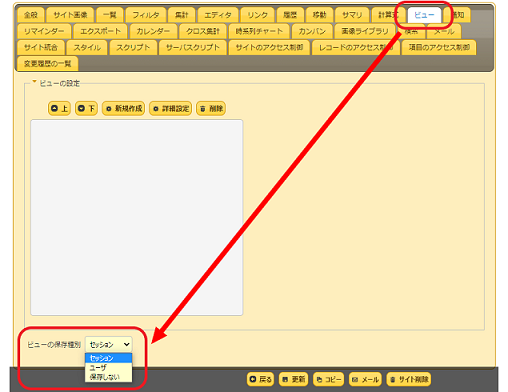Open the エディタ tab
The height and width of the screenshot is (392, 508).
[218, 15]
